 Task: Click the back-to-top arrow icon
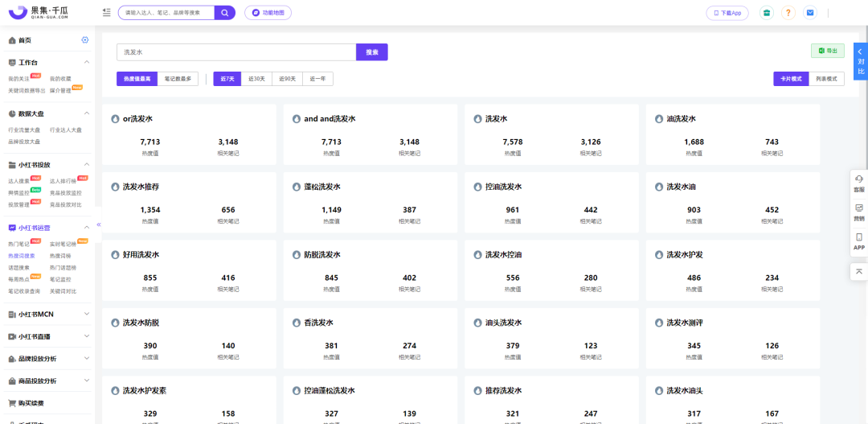click(859, 271)
